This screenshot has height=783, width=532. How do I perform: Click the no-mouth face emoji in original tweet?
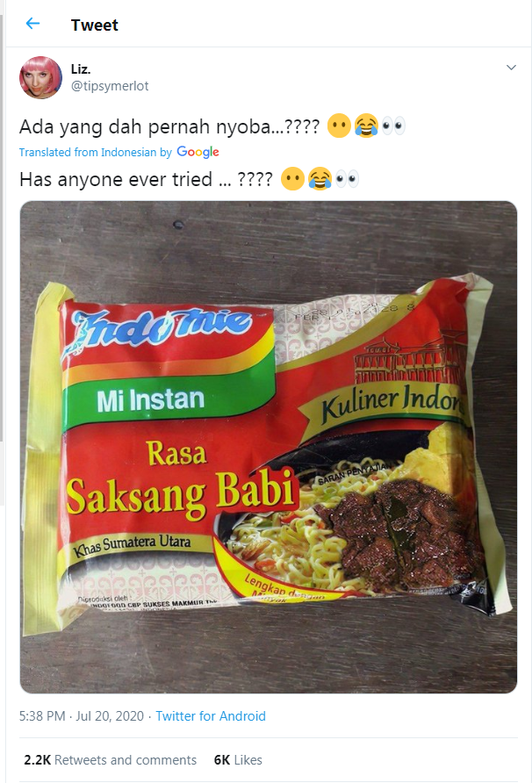click(x=339, y=126)
